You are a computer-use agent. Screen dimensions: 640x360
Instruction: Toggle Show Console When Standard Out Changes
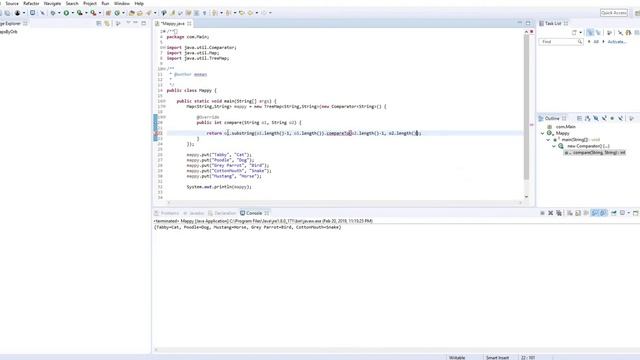(x=595, y=213)
